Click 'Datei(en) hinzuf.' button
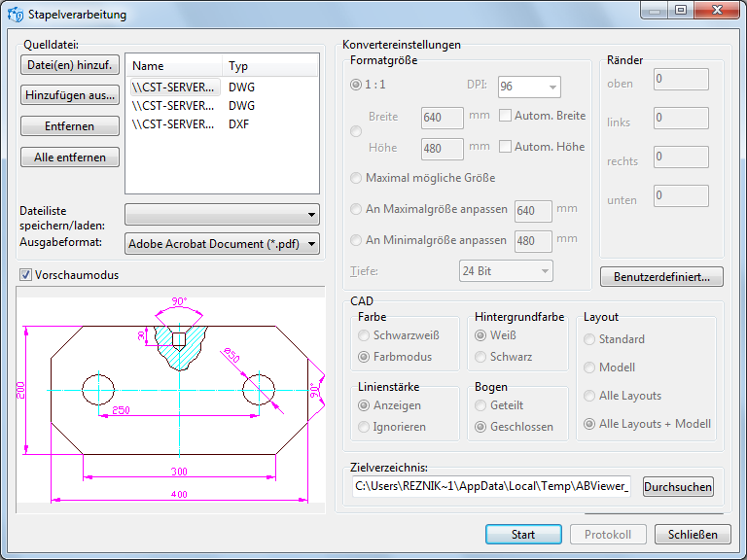The image size is (747, 560). (x=69, y=65)
